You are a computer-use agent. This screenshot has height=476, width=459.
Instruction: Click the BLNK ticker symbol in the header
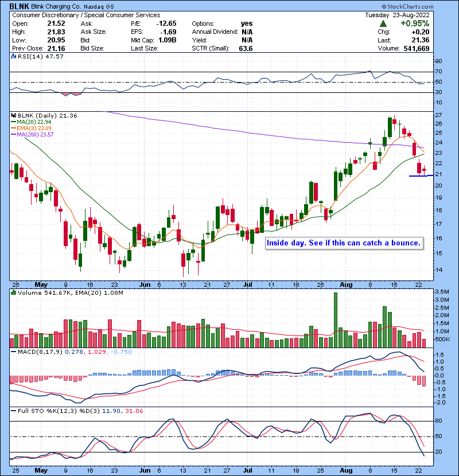(x=20, y=6)
